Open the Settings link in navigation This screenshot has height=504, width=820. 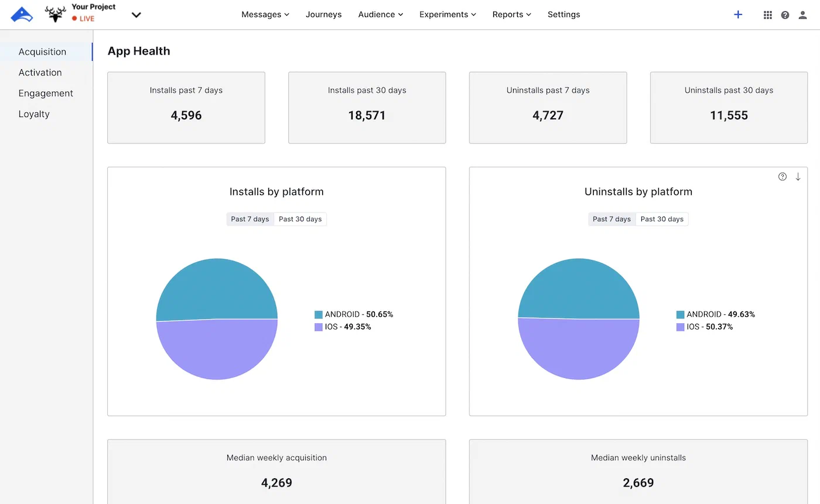[563, 15]
